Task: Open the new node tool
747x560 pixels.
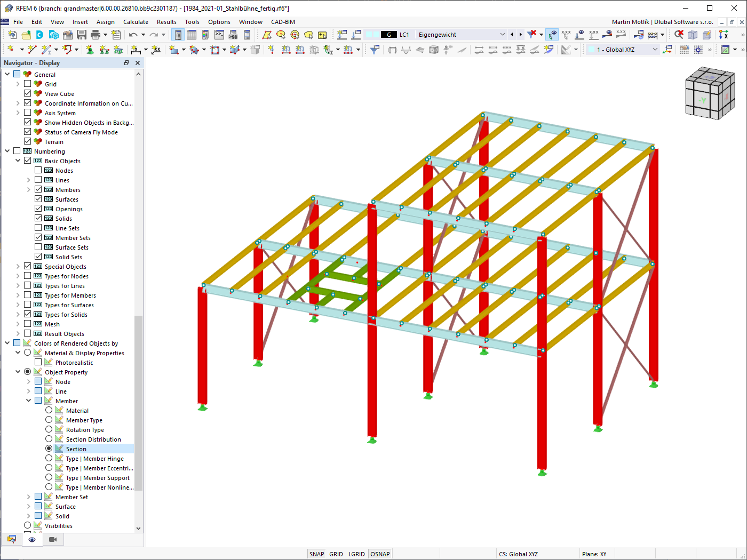Action: coord(11,49)
